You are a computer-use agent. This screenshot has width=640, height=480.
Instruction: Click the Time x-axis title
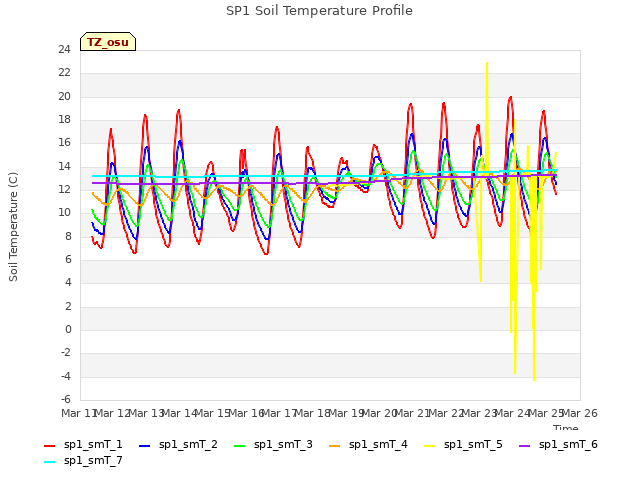565,427
